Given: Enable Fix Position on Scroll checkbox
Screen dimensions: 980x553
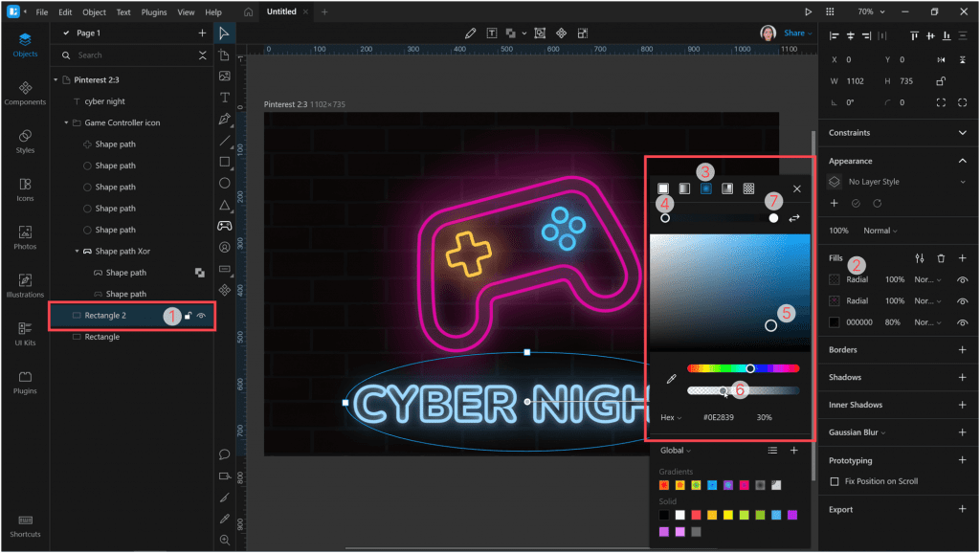Looking at the screenshot, I should click(835, 482).
